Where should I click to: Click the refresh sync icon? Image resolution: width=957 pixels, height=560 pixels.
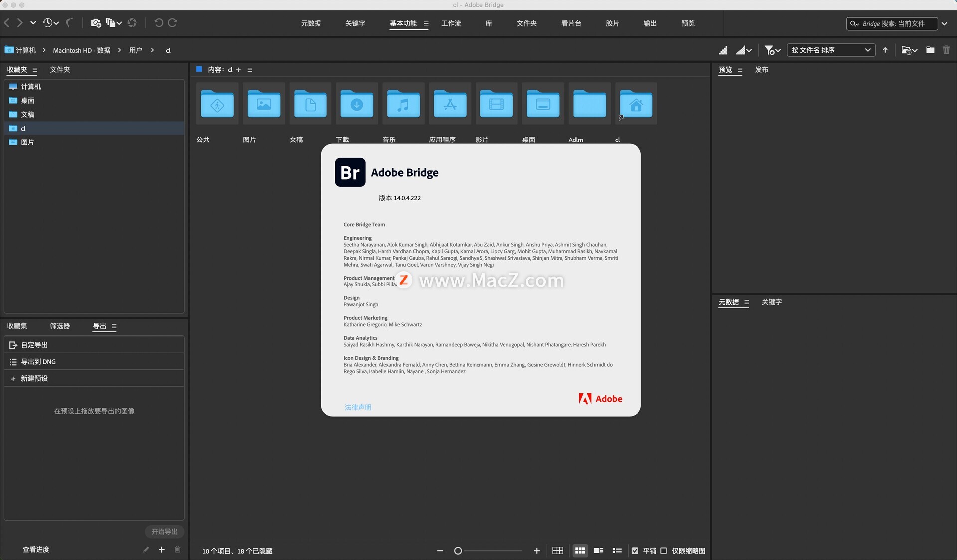[x=132, y=23]
